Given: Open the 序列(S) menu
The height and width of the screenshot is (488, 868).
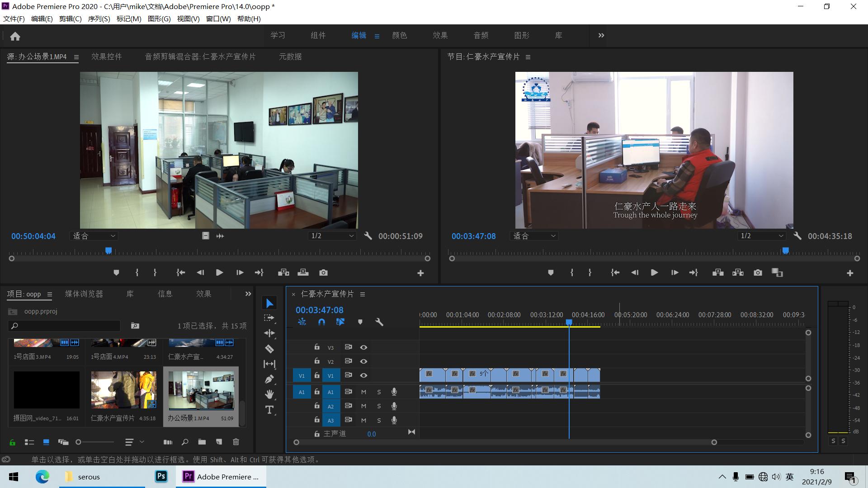Looking at the screenshot, I should coord(99,19).
